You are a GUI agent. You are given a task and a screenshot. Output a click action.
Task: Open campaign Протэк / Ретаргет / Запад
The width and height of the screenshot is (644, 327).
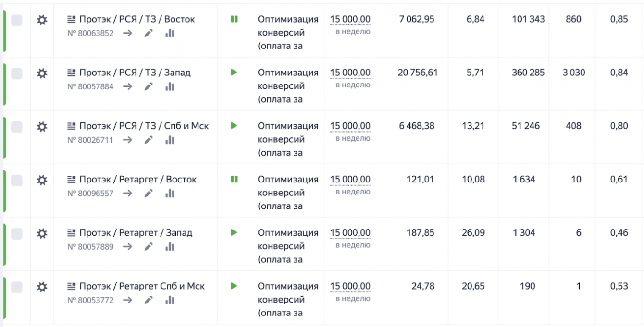[x=136, y=233]
